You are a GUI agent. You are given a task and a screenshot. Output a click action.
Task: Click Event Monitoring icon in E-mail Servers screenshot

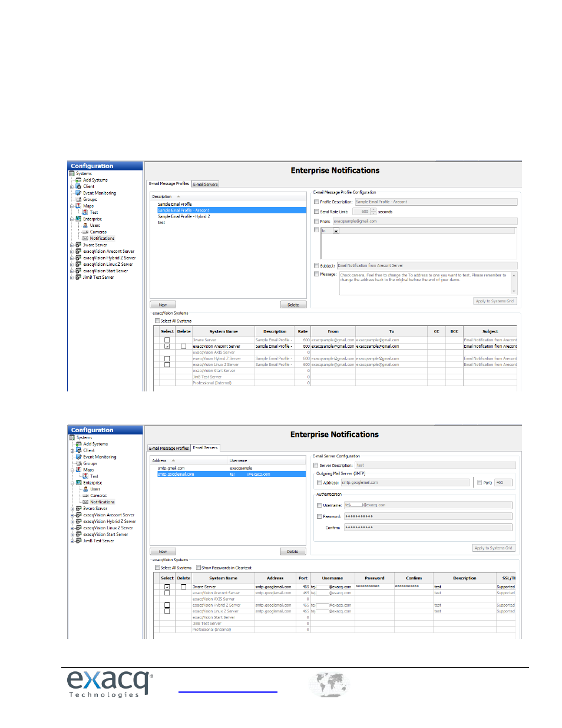[x=78, y=457]
